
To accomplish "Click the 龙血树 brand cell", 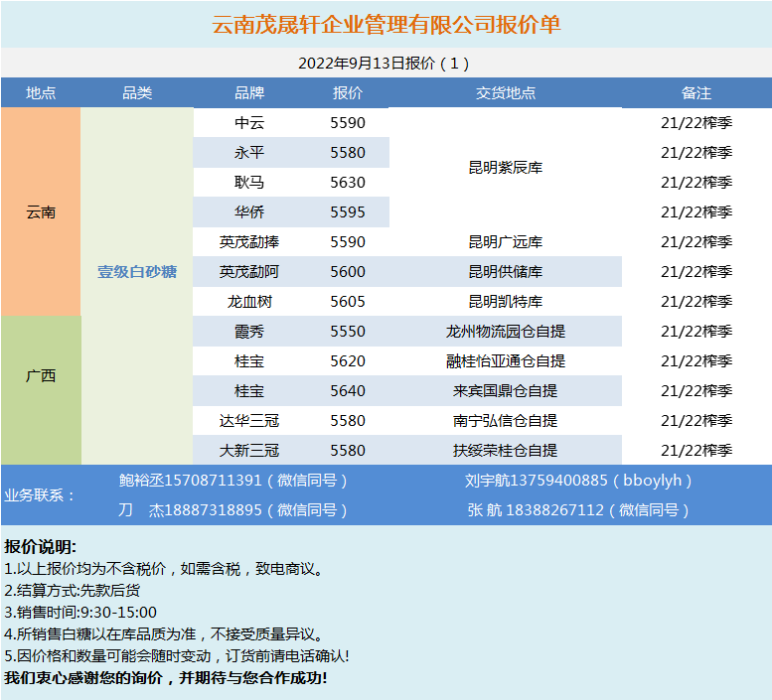I will (x=249, y=302).
